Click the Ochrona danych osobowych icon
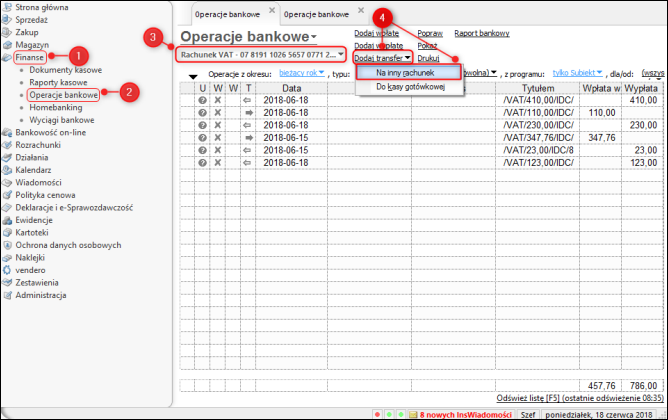The height and width of the screenshot is (420, 668). pos(7,245)
